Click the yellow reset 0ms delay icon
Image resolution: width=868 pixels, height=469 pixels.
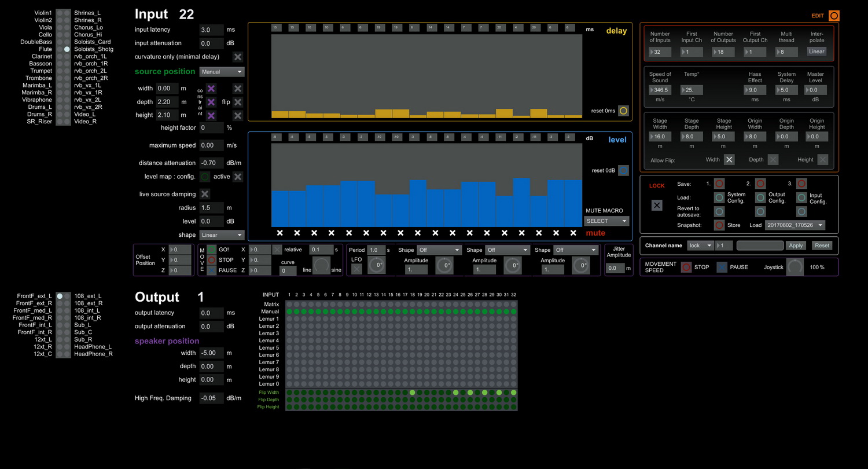[623, 111]
